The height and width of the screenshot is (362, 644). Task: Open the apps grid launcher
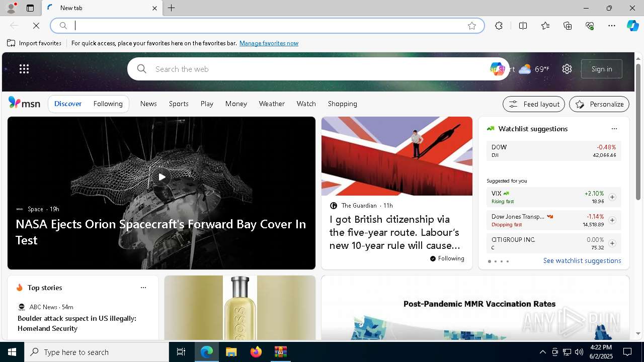pyautogui.click(x=24, y=69)
